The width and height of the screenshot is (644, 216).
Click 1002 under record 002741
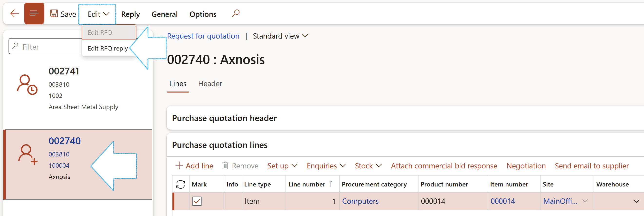[x=56, y=95]
